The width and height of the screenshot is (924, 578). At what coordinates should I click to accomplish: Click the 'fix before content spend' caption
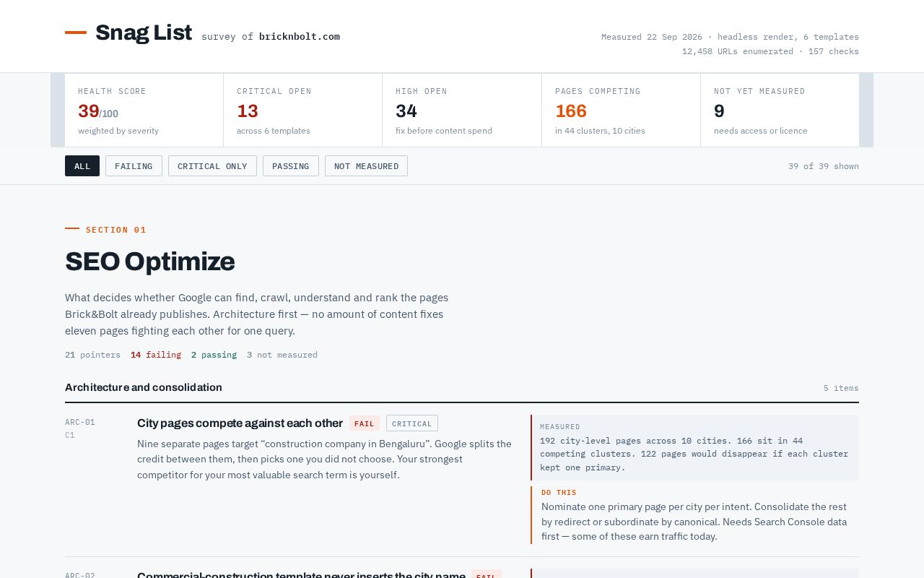point(444,131)
